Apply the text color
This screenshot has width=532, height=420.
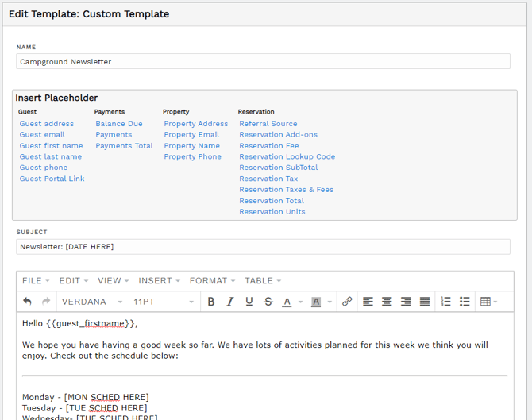pos(287,302)
